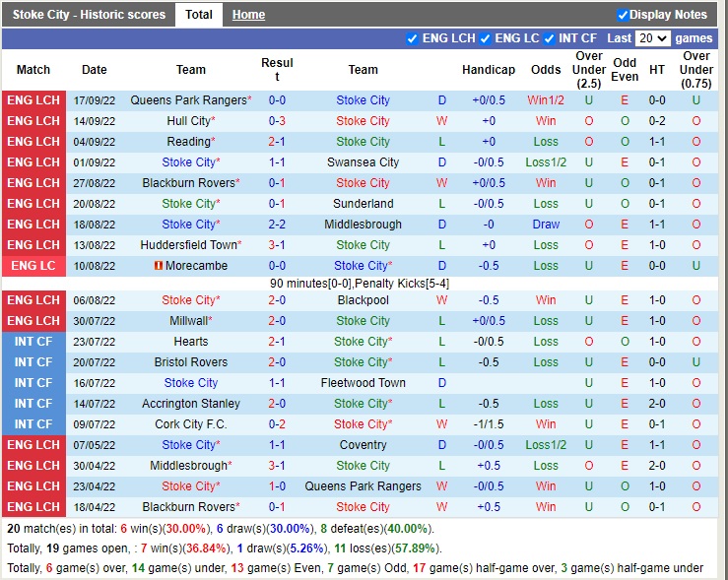Click the red card icon beside Morecambe
The height and width of the screenshot is (580, 728).
[159, 266]
